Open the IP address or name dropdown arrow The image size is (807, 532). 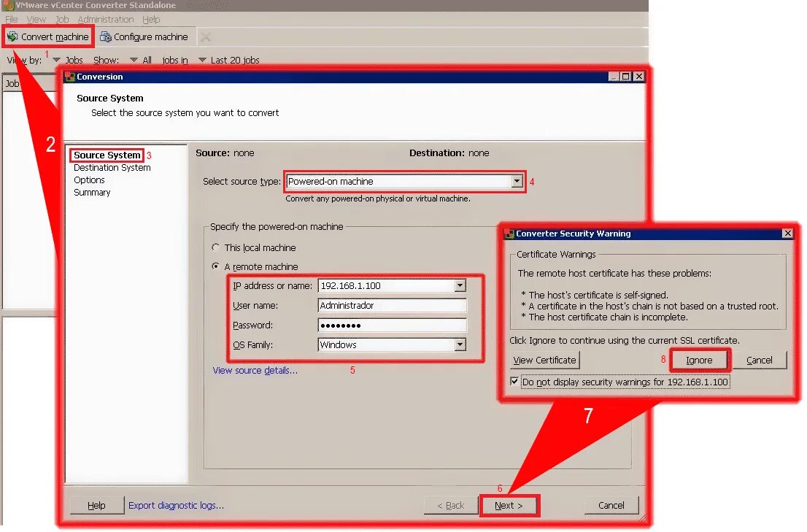pos(460,286)
